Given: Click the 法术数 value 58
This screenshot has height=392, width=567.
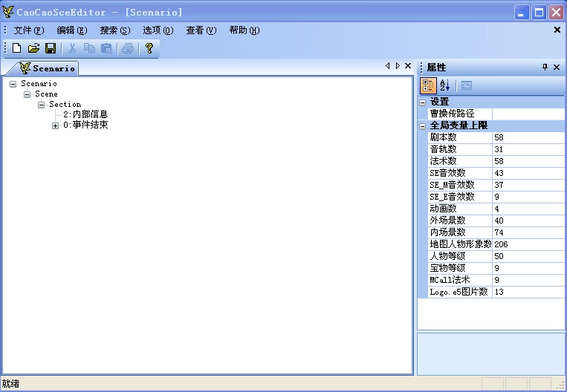Looking at the screenshot, I should [x=528, y=161].
